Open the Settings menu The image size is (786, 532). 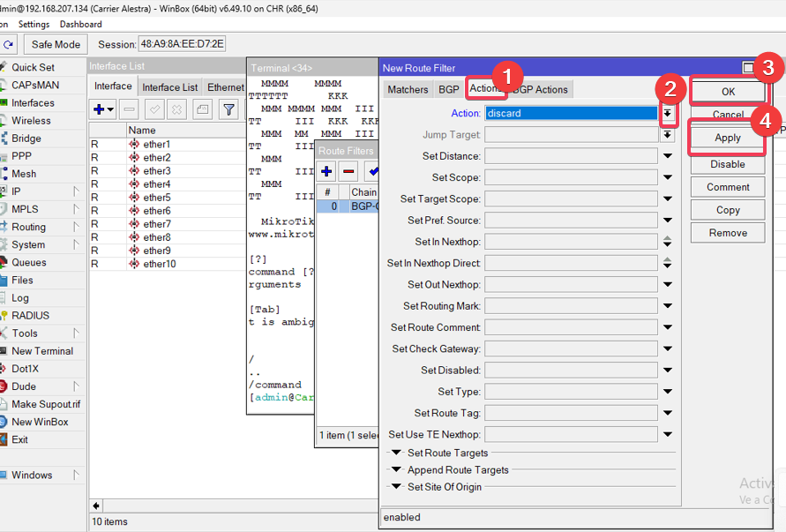tap(34, 25)
